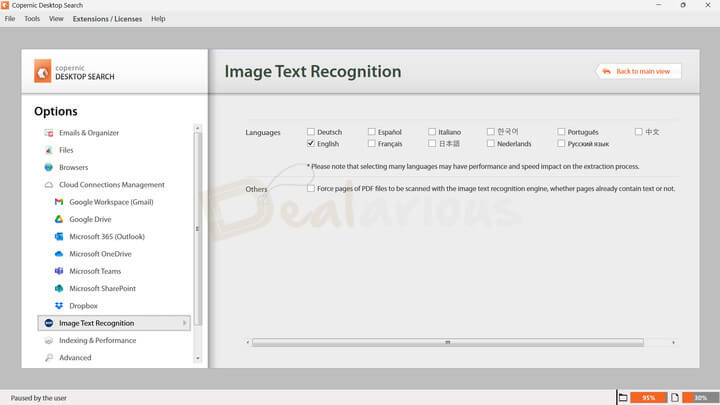The width and height of the screenshot is (720, 405).
Task: Select Microsoft OneDrive option
Action: 100,254
